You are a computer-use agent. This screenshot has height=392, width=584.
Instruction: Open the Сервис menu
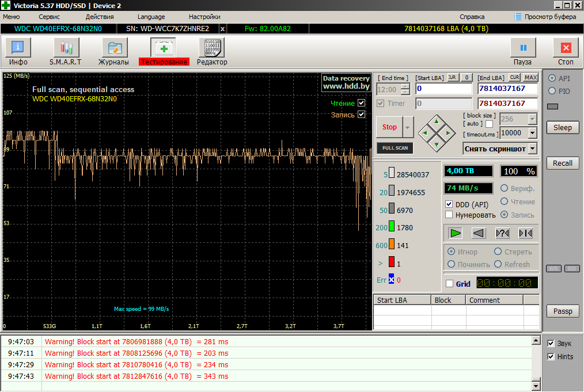click(x=49, y=17)
